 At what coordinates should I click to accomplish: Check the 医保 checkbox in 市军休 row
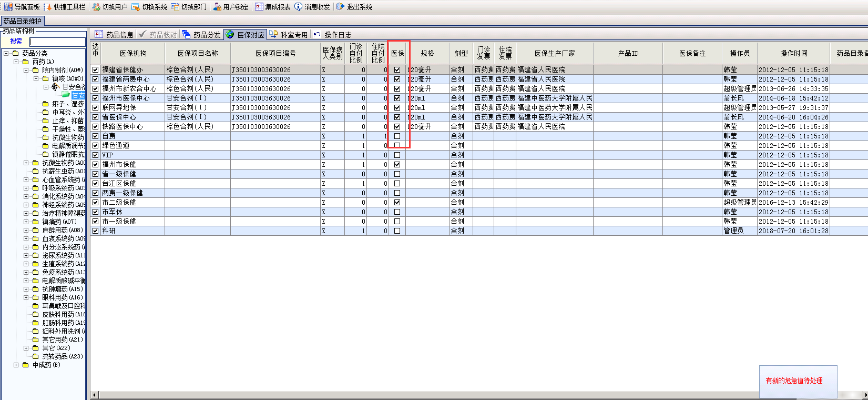click(x=397, y=212)
